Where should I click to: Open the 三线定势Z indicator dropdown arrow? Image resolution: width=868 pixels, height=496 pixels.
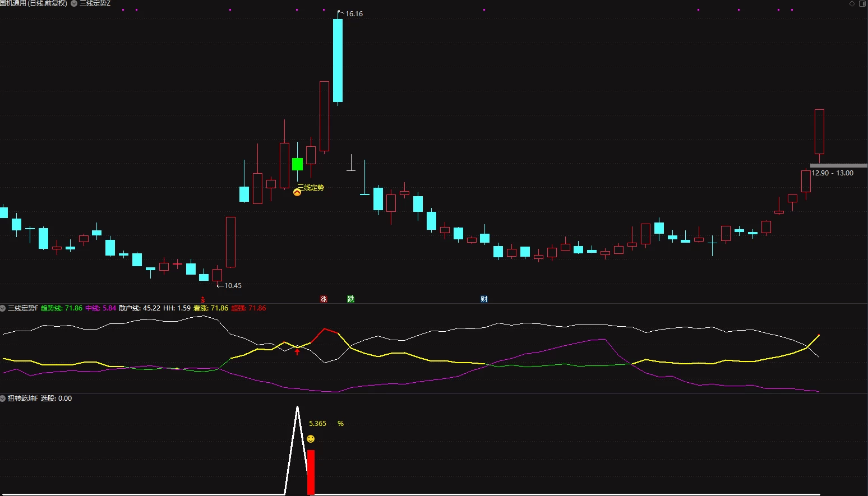(74, 3)
